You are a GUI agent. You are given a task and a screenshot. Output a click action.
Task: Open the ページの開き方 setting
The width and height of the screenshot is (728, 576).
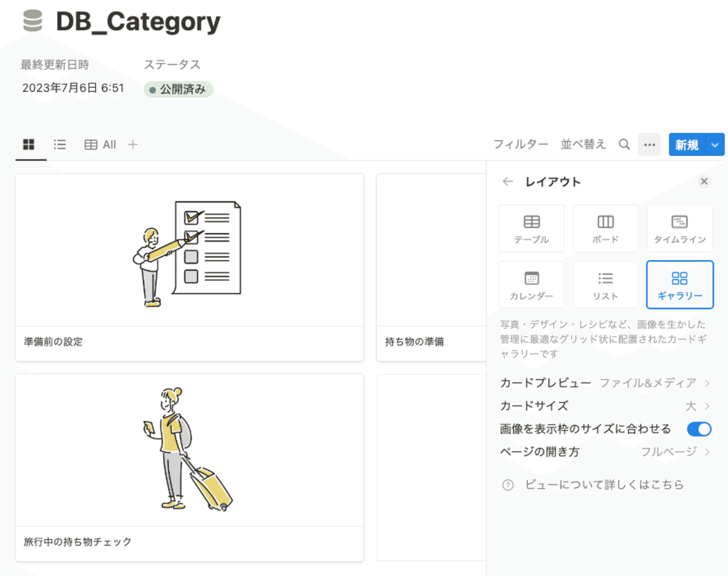point(605,452)
